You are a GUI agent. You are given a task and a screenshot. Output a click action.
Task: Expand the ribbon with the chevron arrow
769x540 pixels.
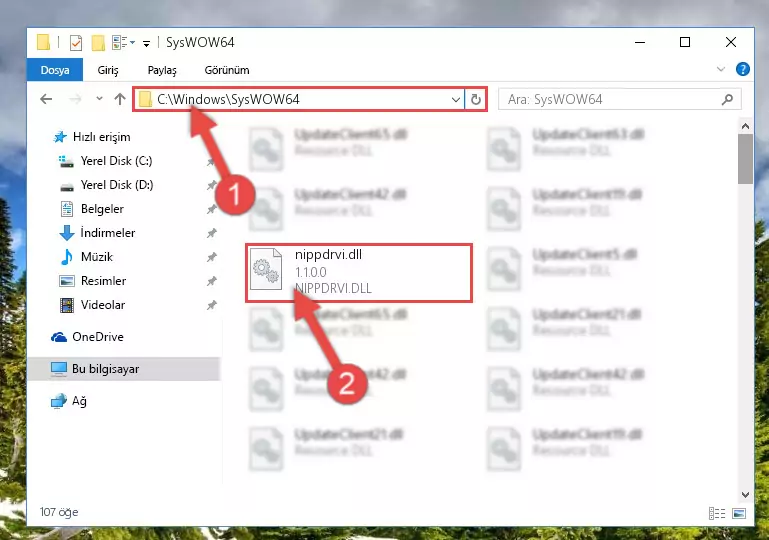[720, 69]
